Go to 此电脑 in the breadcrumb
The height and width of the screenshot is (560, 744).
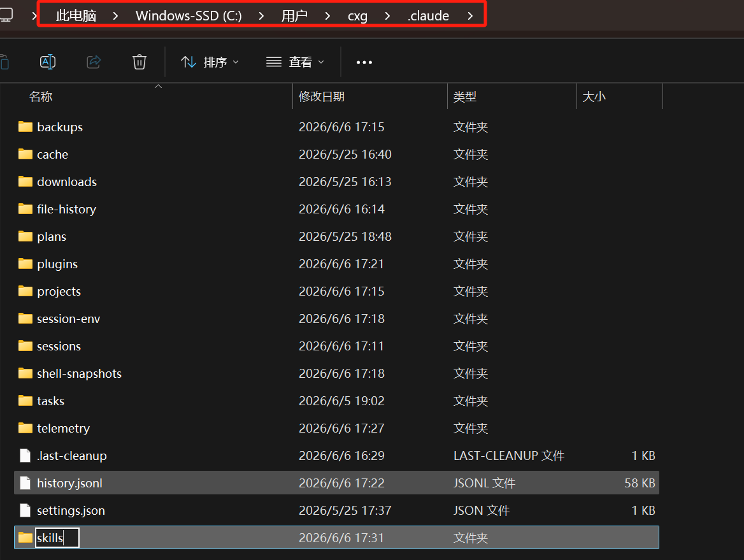[x=76, y=16]
